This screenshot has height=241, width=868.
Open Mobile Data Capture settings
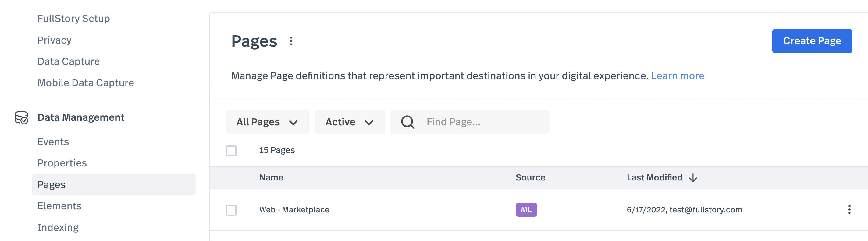pyautogui.click(x=86, y=83)
